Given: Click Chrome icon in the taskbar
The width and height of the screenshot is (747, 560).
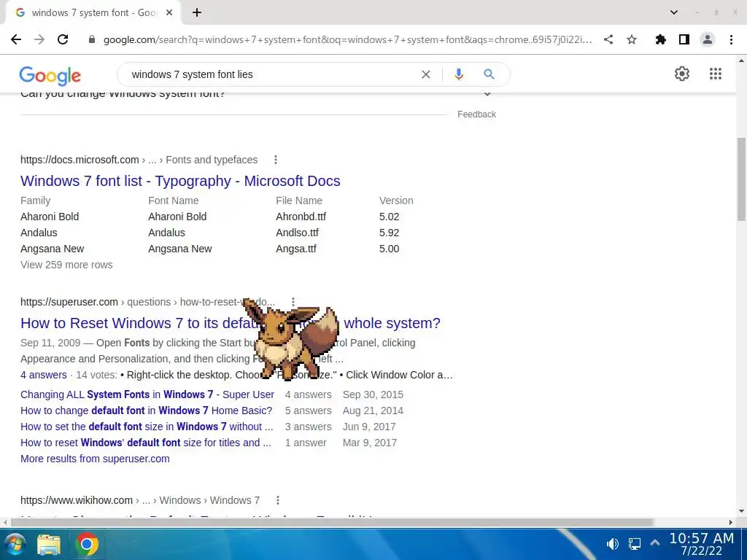Looking at the screenshot, I should 87,544.
